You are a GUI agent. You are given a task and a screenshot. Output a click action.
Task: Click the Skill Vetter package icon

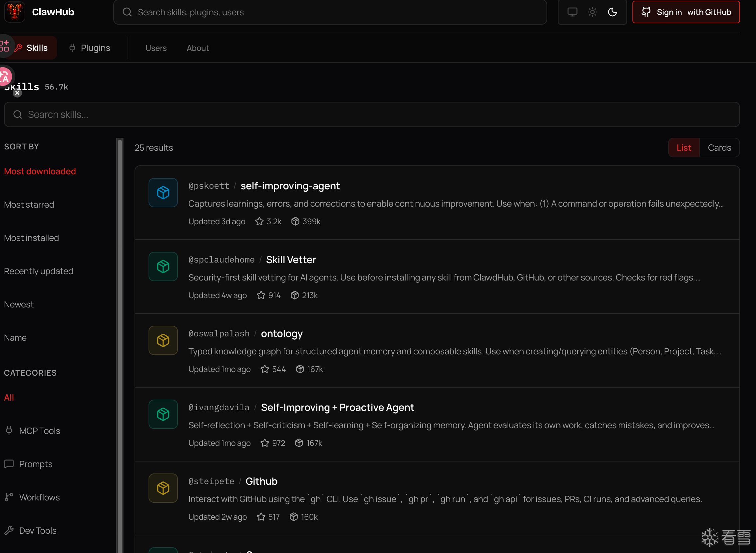[163, 267]
